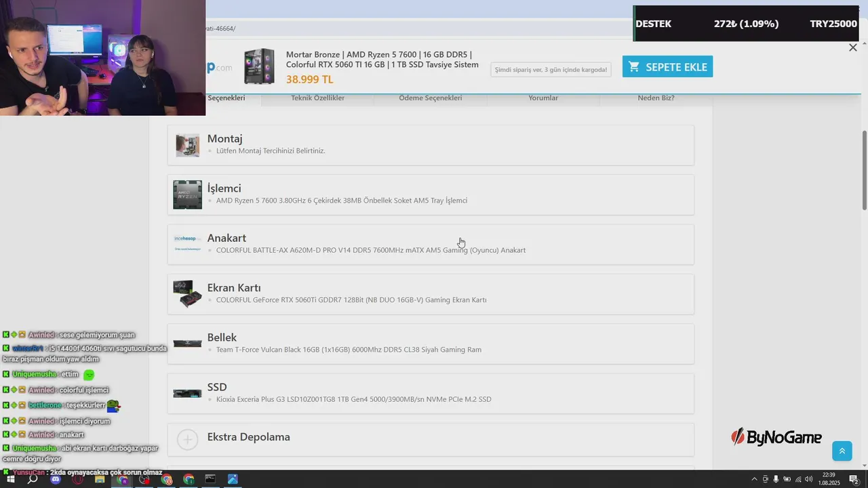Screen dimensions: 868x488
Task: Click the PC case image in header
Action: coord(259,66)
